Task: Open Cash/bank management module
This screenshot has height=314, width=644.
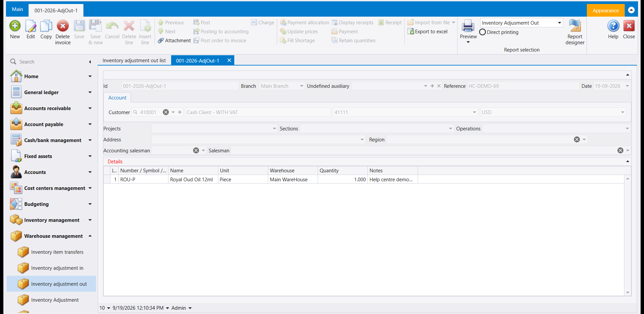Action: [x=51, y=140]
